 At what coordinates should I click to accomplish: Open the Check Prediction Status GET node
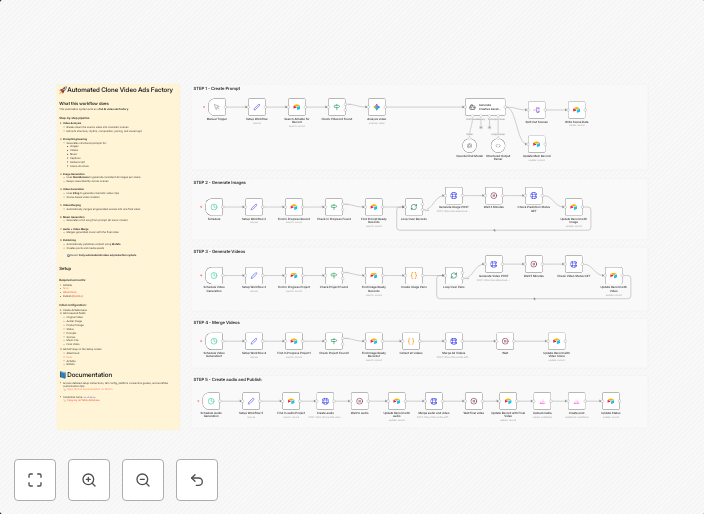533,196
